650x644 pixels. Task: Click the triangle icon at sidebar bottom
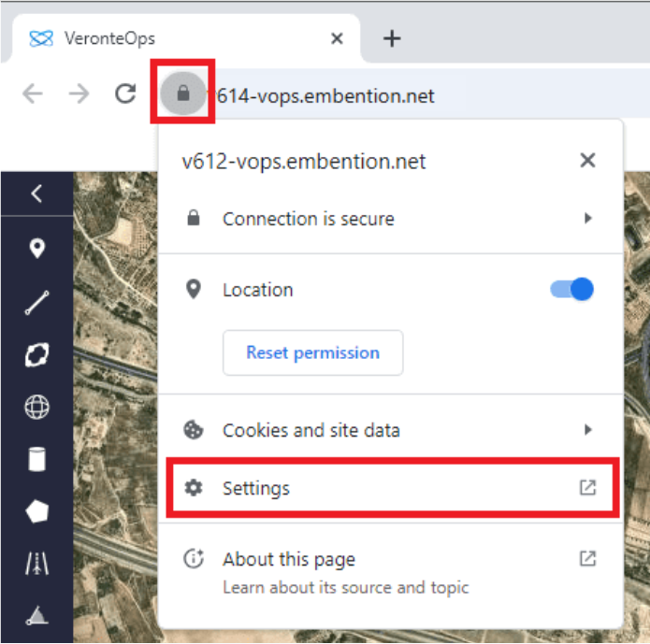pos(37,614)
